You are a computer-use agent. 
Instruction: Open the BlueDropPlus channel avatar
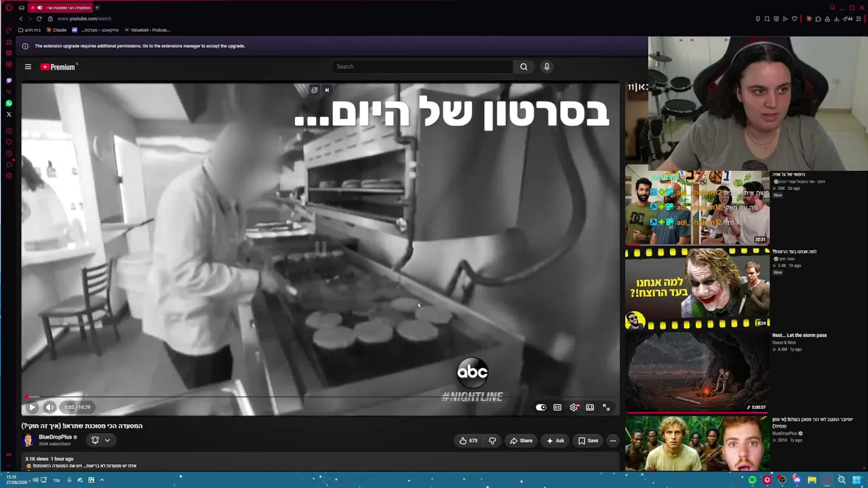(28, 440)
